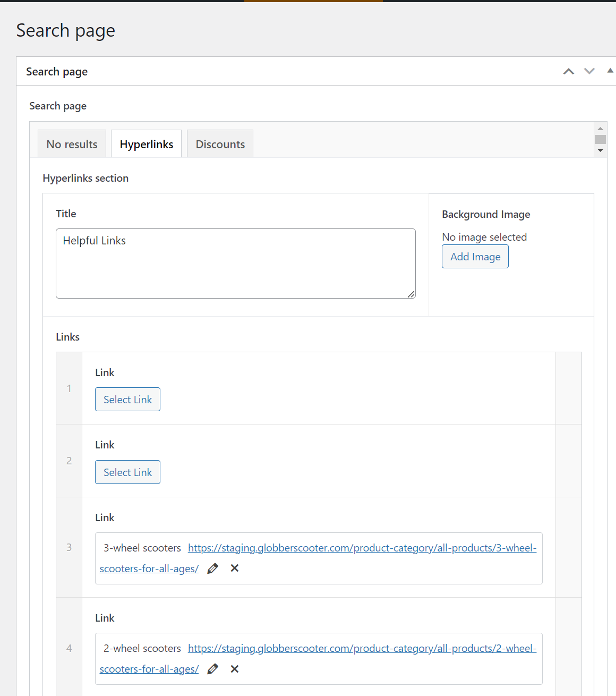Remove the 2-wheel scooters link via the X icon
This screenshot has width=616, height=696.
pos(234,669)
